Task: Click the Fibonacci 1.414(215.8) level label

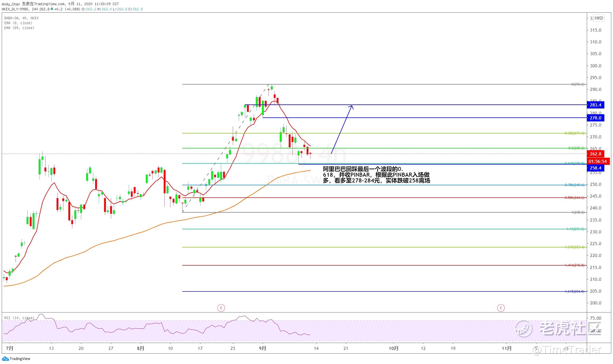Action: pyautogui.click(x=574, y=265)
